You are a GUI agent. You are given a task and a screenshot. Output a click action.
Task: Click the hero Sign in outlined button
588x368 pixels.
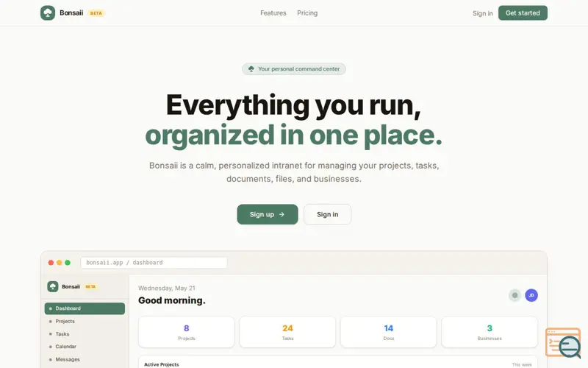tap(327, 214)
